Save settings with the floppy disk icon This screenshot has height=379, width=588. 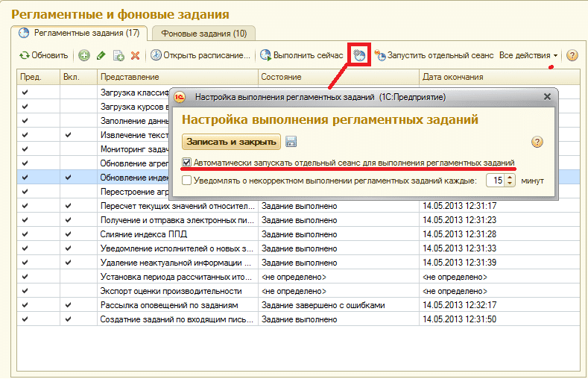click(x=291, y=142)
